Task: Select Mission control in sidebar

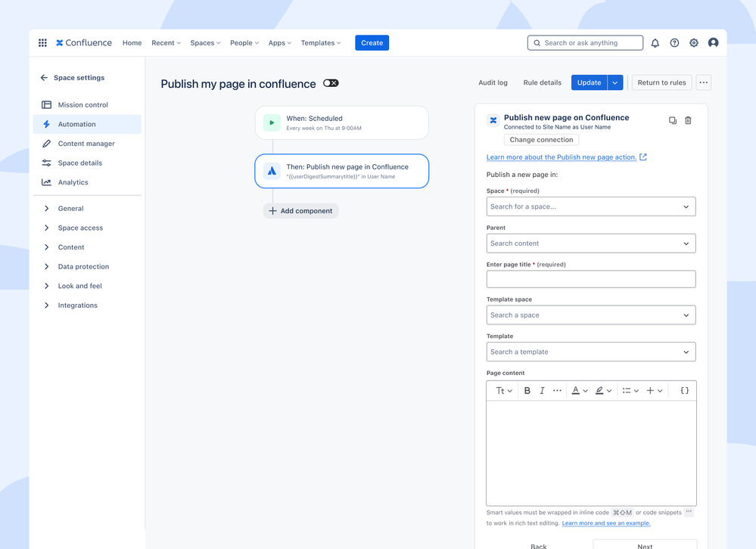Action: [87, 104]
